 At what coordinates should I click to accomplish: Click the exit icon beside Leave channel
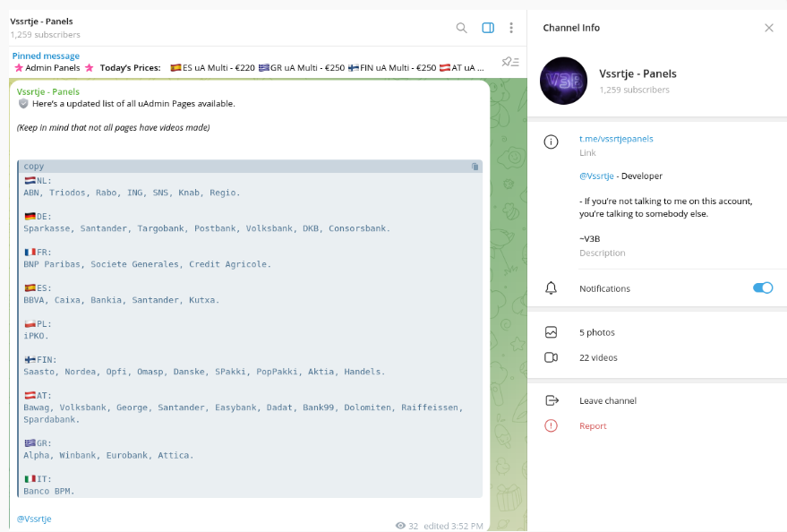coord(552,400)
